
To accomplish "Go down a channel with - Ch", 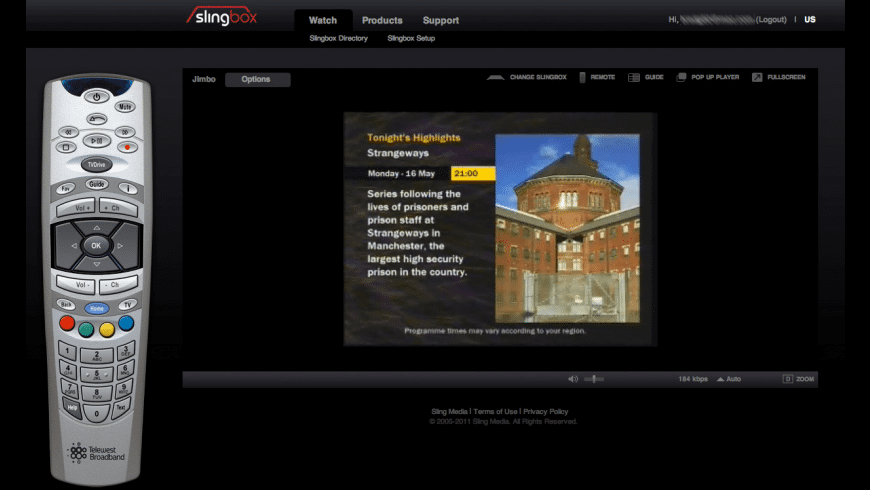I will click(117, 285).
